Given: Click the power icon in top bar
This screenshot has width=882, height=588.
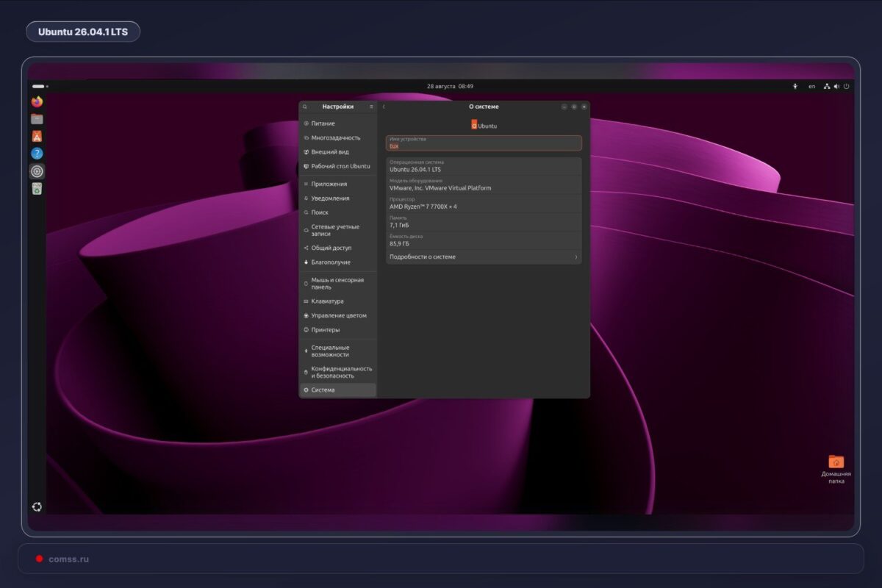Looking at the screenshot, I should 846,86.
